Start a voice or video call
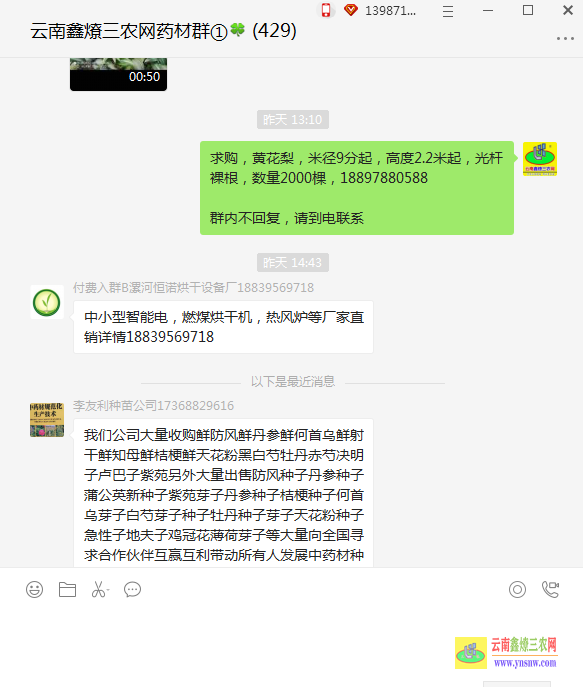Image resolution: width=583 pixels, height=687 pixels. pos(551,589)
